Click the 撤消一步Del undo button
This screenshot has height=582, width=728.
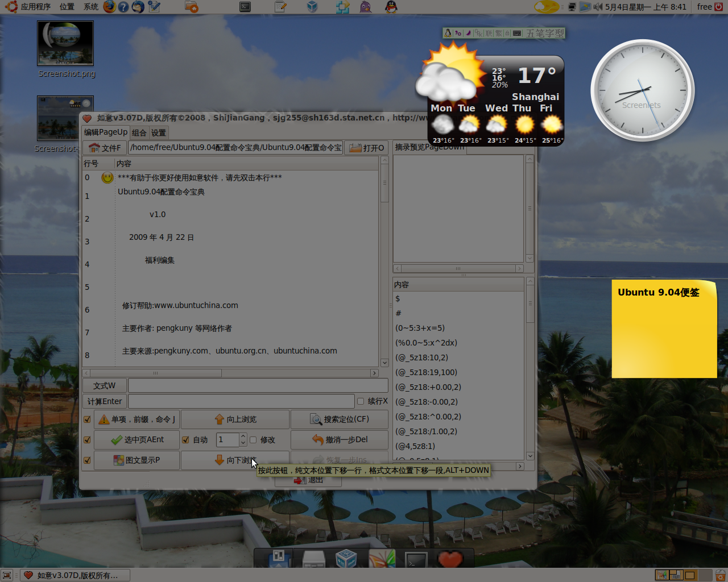[340, 440]
